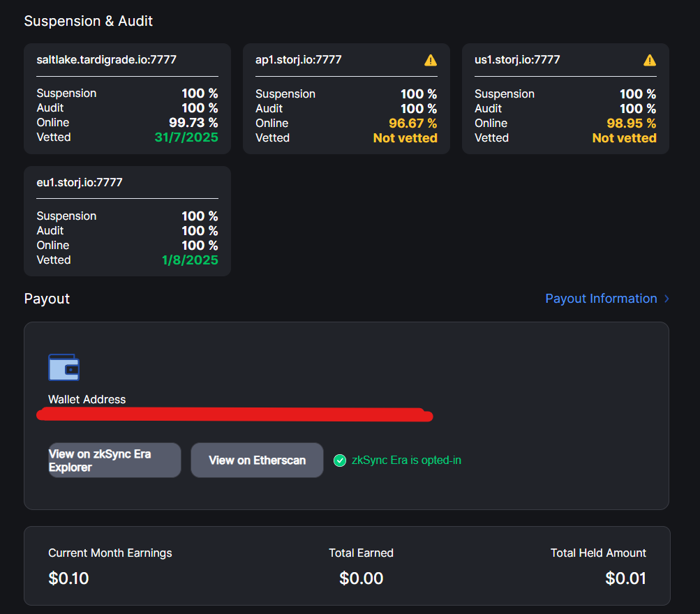
Task: Click the us1.storj.io warning triangle icon
Action: (650, 60)
